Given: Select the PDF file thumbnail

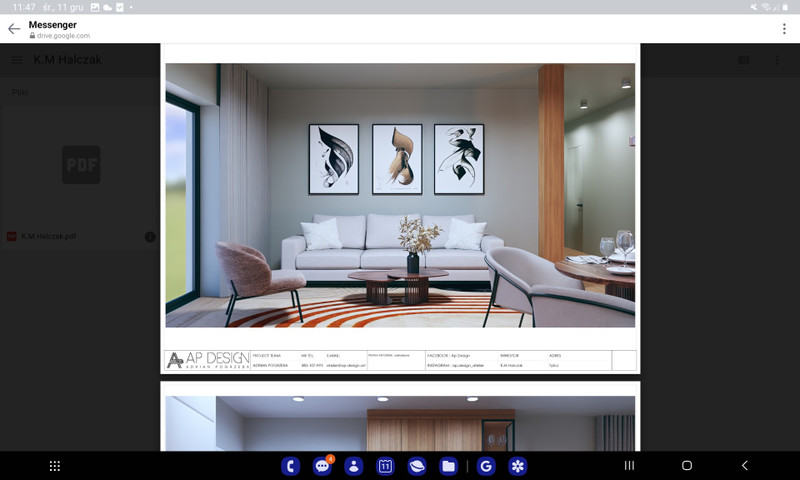Looking at the screenshot, I should tap(81, 165).
